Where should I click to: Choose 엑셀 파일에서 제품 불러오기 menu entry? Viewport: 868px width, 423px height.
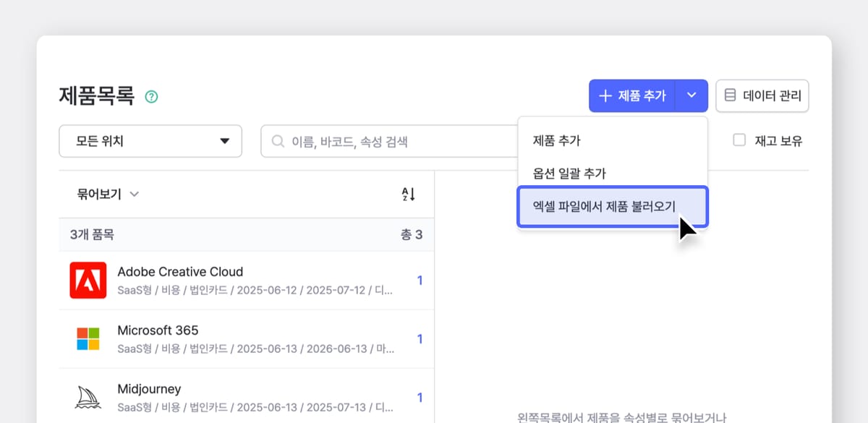click(x=612, y=207)
